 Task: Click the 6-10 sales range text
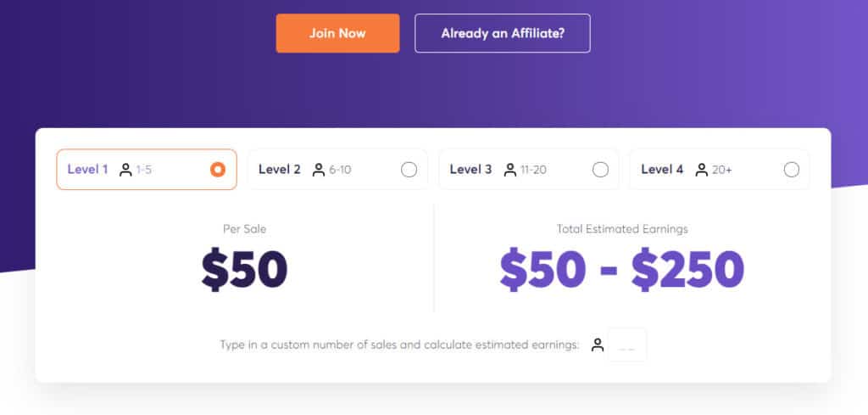340,170
